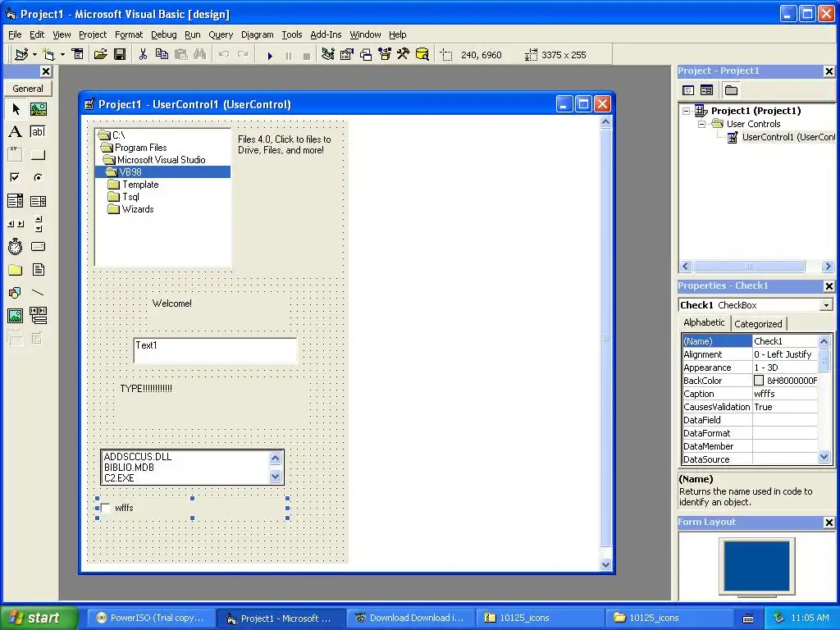The height and width of the screenshot is (630, 840).
Task: Open the first 10125_icons taskbar item
Action: (x=540, y=618)
